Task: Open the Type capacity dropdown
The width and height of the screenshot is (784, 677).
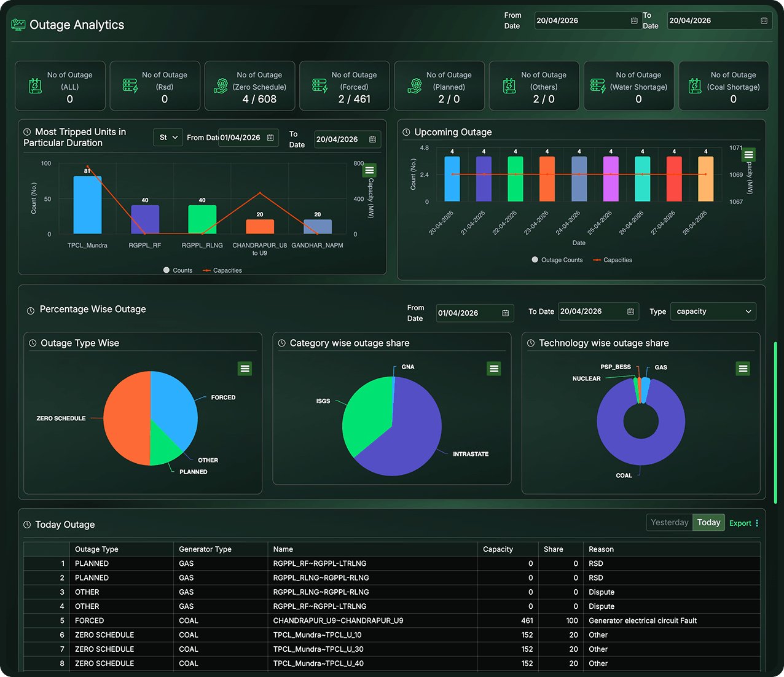Action: (x=713, y=311)
